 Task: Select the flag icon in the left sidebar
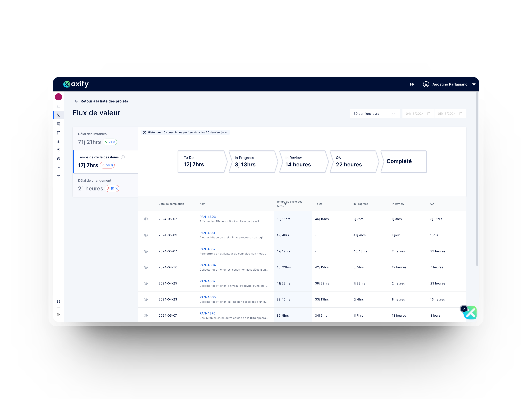[58, 133]
